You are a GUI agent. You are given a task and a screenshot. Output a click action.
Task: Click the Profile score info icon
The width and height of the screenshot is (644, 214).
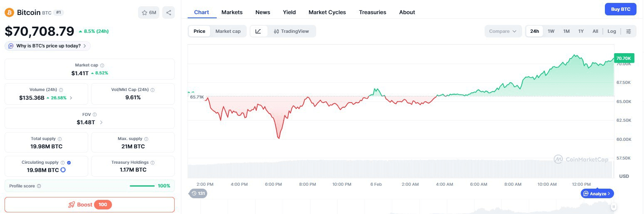pos(39,186)
